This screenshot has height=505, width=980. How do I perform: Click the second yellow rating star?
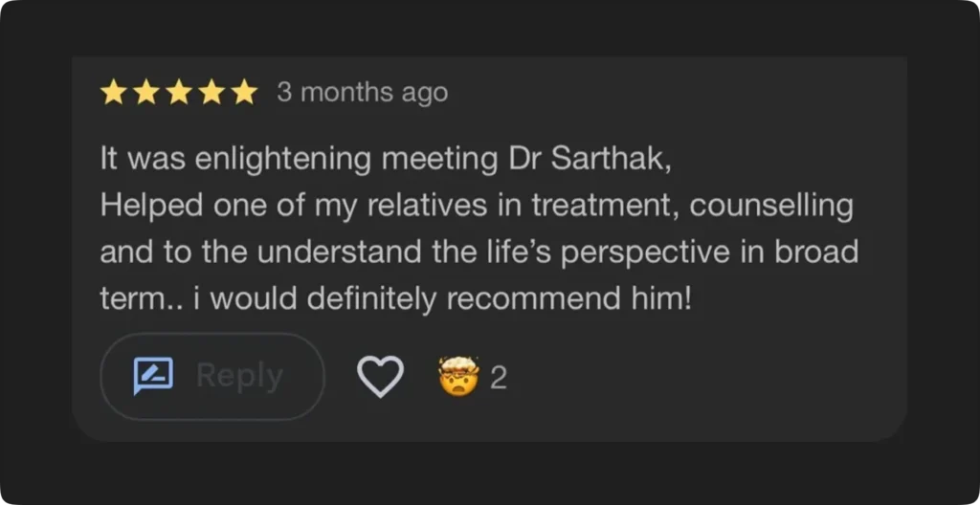tap(145, 93)
